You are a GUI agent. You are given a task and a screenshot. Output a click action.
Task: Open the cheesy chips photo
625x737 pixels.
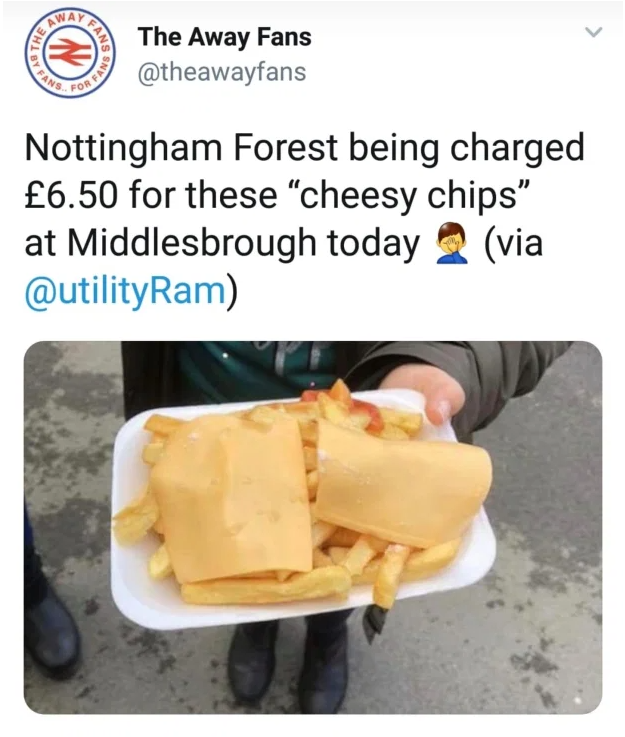click(313, 527)
